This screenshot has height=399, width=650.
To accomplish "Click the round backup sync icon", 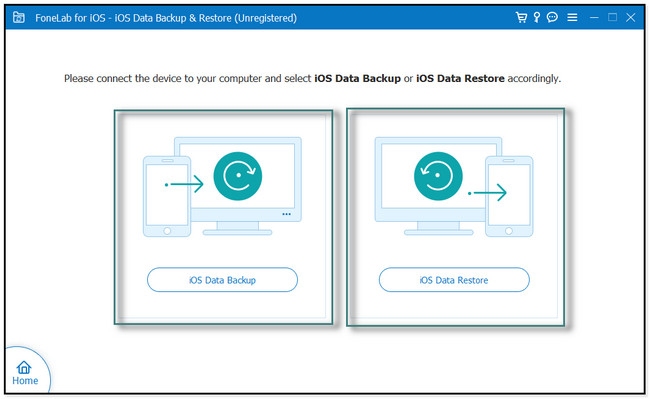I will coord(238,176).
